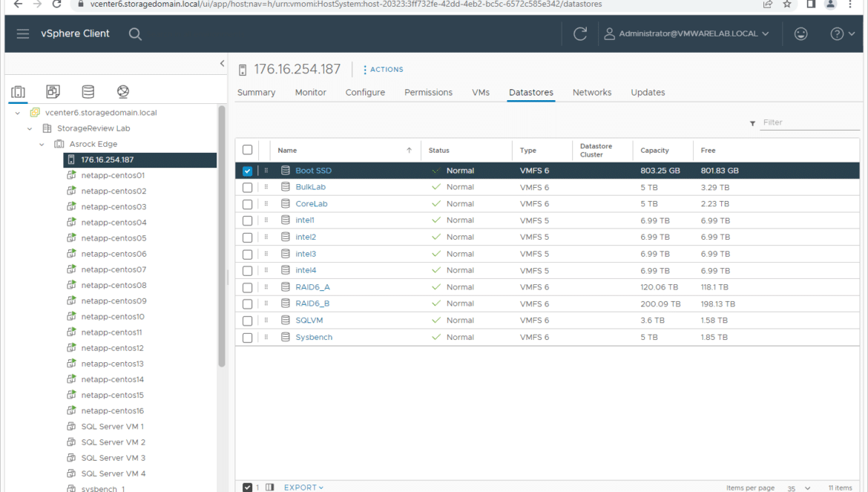This screenshot has width=868, height=492.
Task: Reload the browser page
Action: (56, 4)
